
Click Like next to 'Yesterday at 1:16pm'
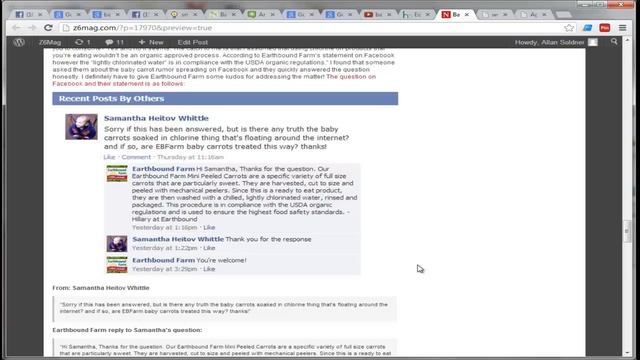pyautogui.click(x=209, y=227)
